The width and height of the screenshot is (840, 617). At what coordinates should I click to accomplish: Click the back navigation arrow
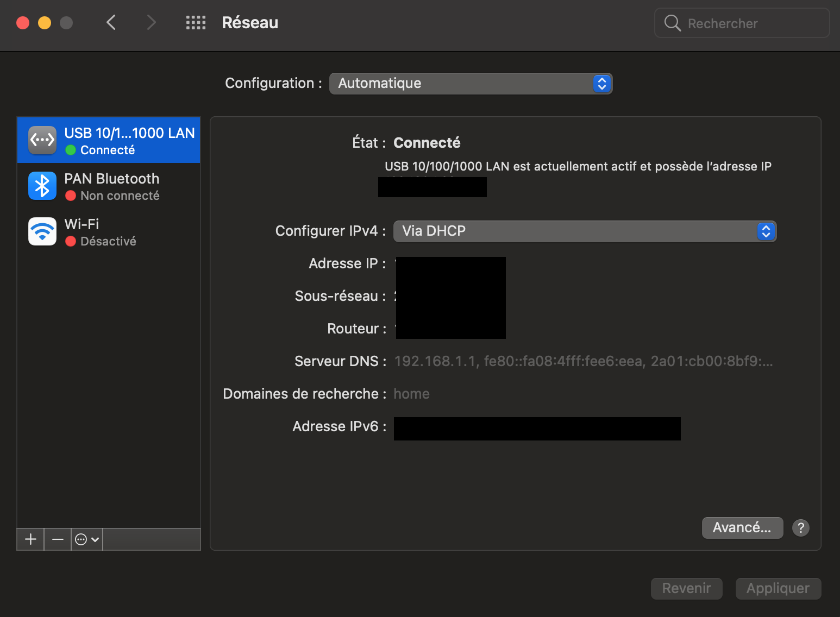[111, 23]
